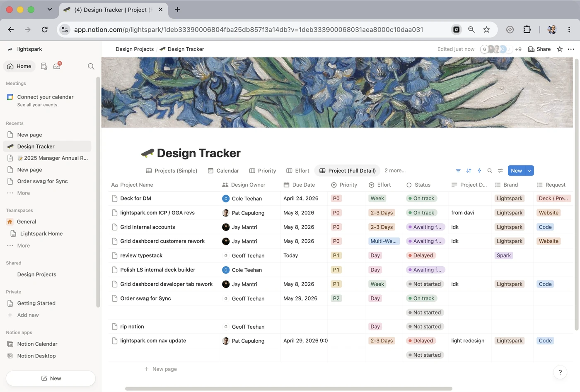Screen dimensions: 580x392
Task: Open the automations lightning bolt icon
Action: 479,171
